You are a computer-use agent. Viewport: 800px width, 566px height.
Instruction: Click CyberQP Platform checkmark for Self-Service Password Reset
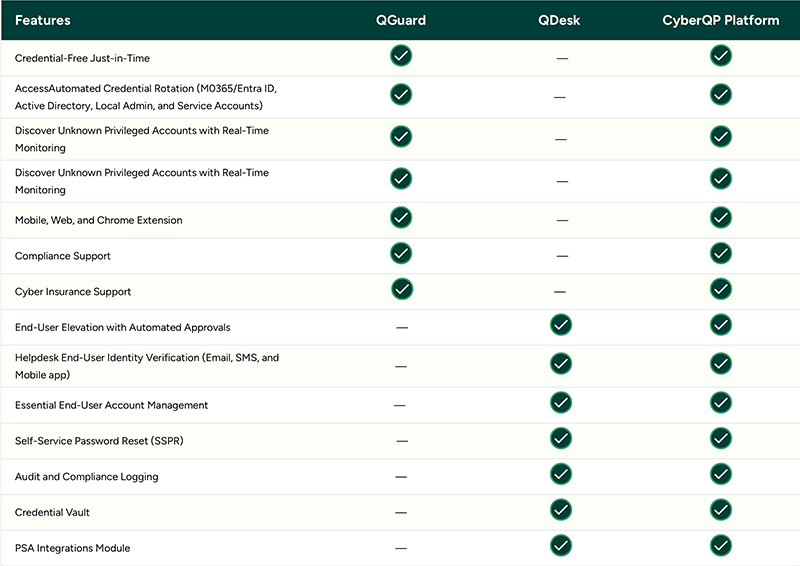pyautogui.click(x=721, y=438)
